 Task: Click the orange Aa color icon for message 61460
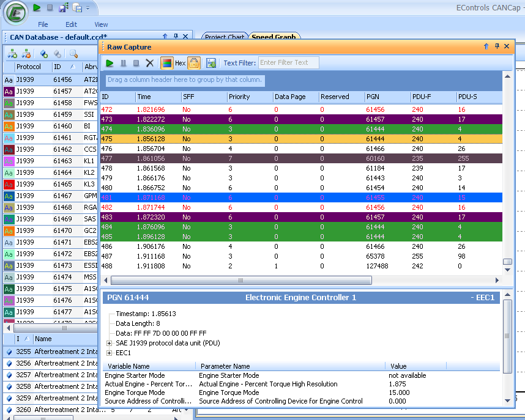click(9, 126)
